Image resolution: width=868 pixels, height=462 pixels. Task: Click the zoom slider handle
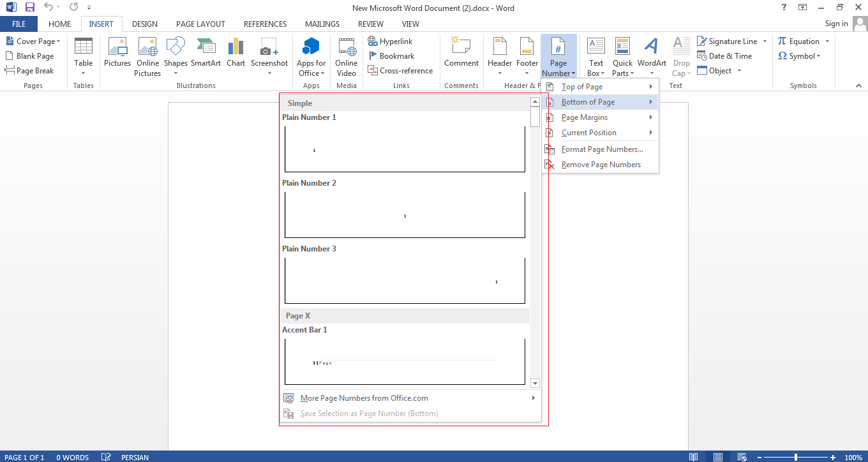795,457
